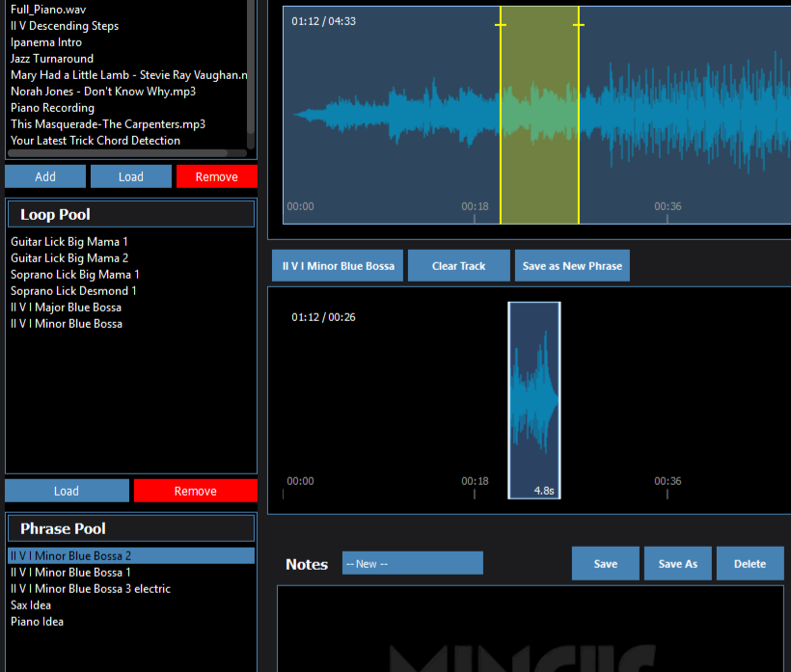Click Save As in the Notes section

tap(677, 564)
